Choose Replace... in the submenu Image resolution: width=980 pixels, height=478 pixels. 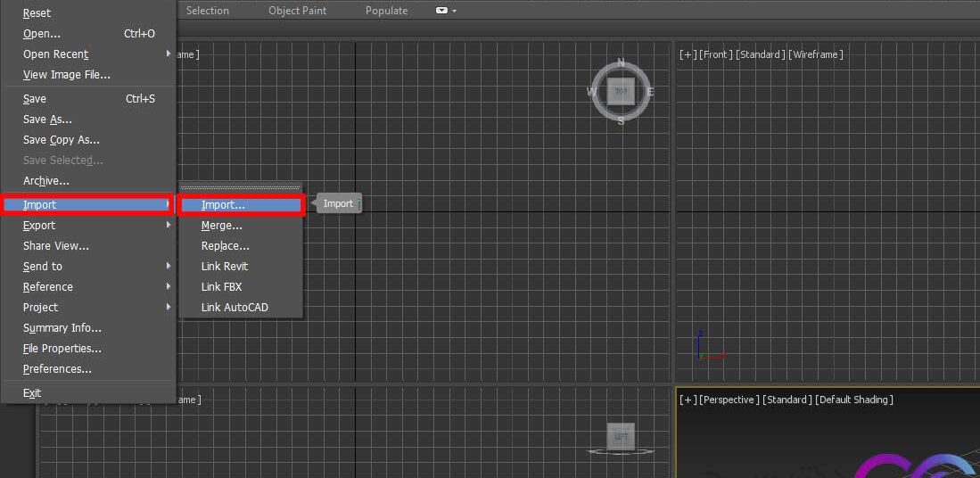(x=241, y=246)
